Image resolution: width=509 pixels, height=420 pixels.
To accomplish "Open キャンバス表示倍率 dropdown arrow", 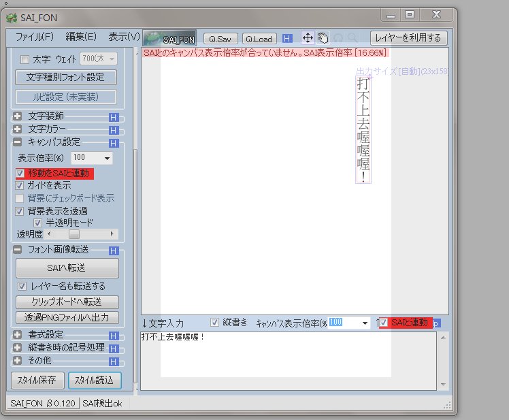I will 365,323.
